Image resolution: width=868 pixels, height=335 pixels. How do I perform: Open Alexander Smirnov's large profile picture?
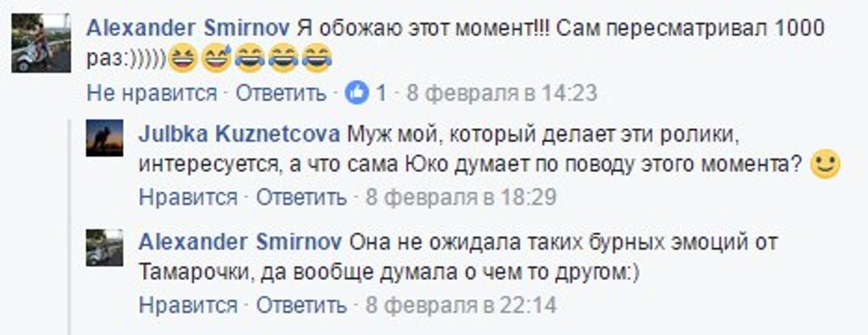pos(41,43)
